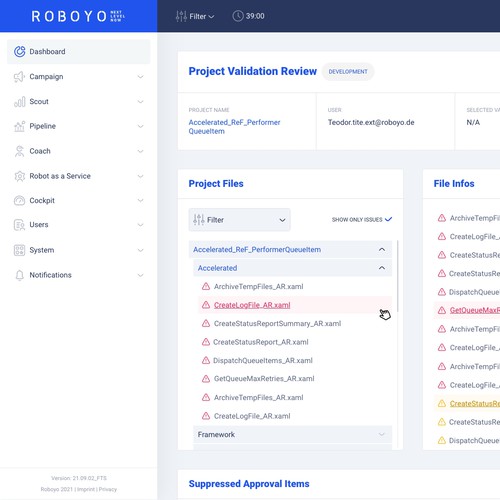Click the Pipeline icon in sidebar
The height and width of the screenshot is (500, 500).
(19, 126)
